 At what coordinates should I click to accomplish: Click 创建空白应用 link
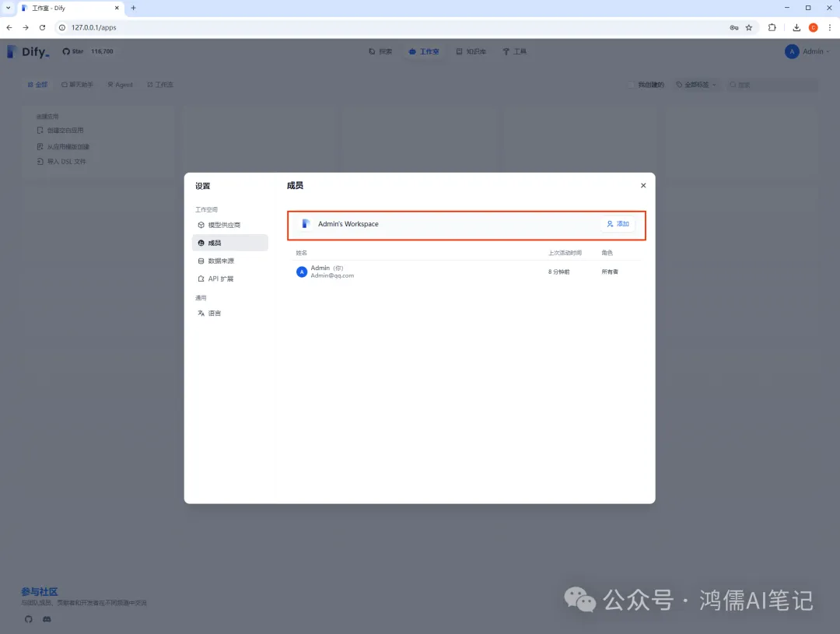[60, 130]
